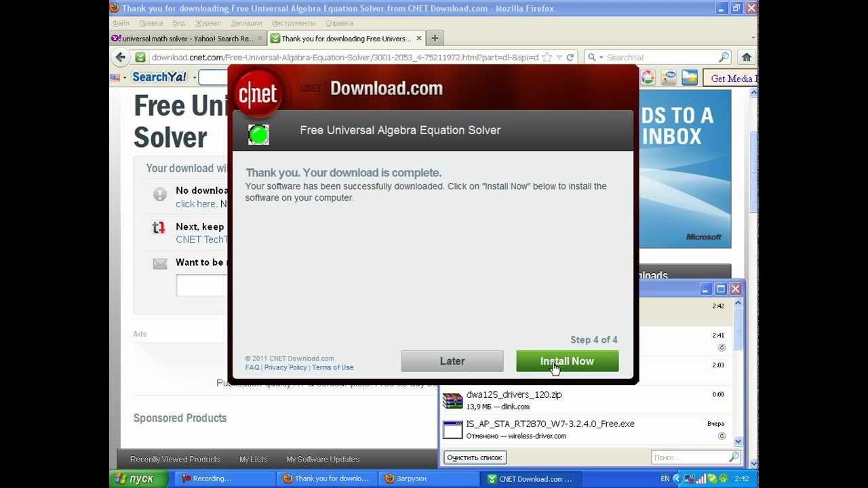Close the Thank you for downloading tab
Screen dimensions: 868x488
418,39
